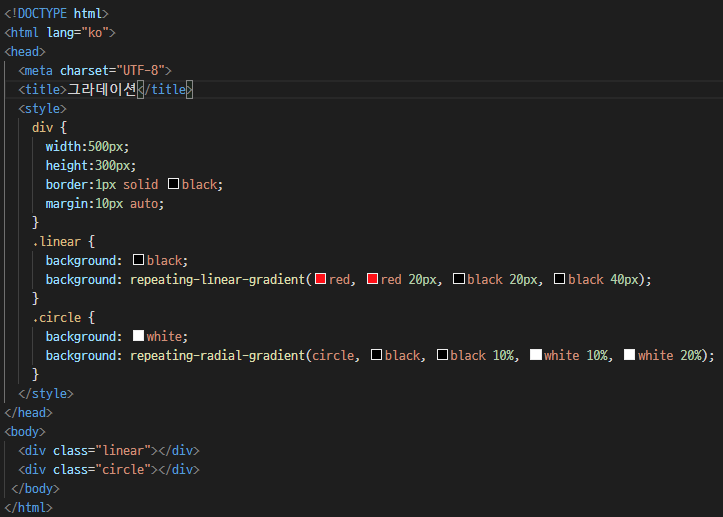Click the white swatch on .circle background: white
The image size is (723, 517).
tap(138, 336)
